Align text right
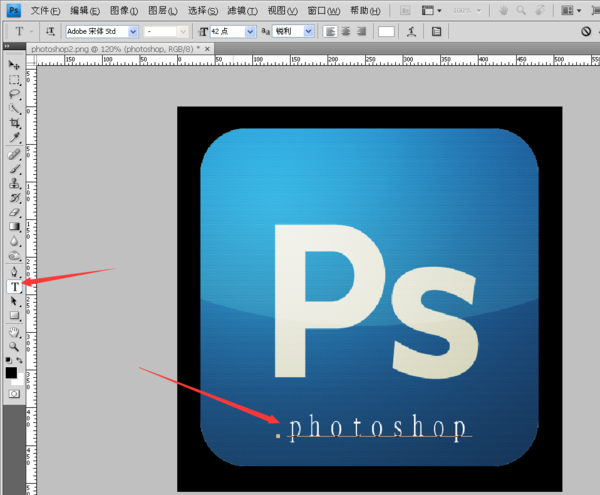 [361, 31]
